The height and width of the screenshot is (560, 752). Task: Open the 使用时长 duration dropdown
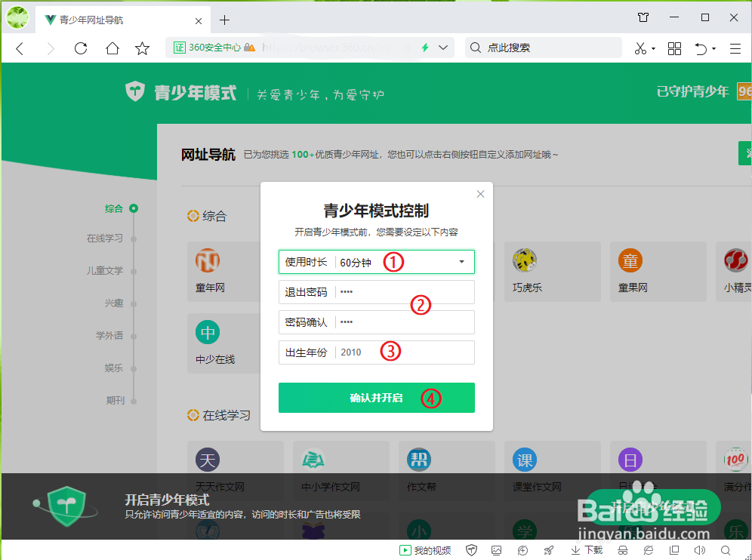tap(376, 261)
